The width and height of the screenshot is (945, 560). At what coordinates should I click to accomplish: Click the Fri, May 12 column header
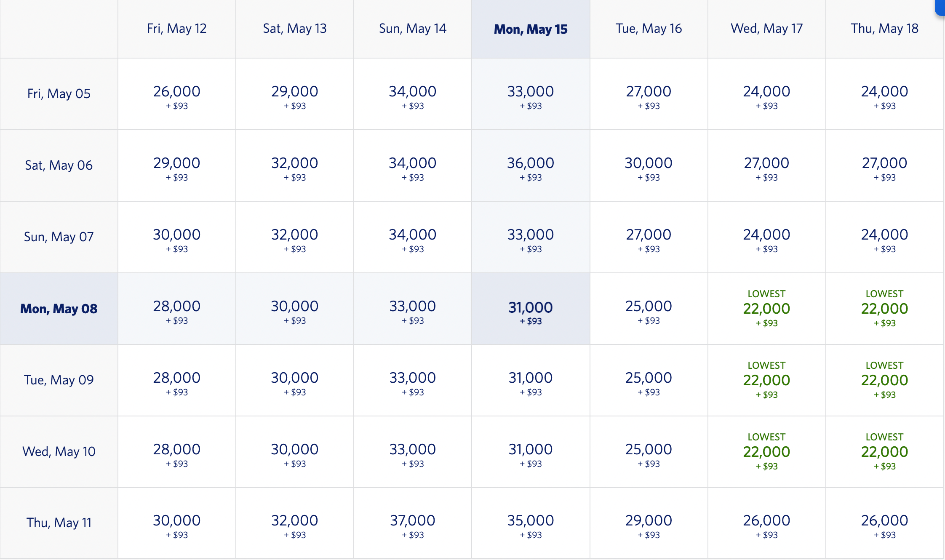coord(176,29)
